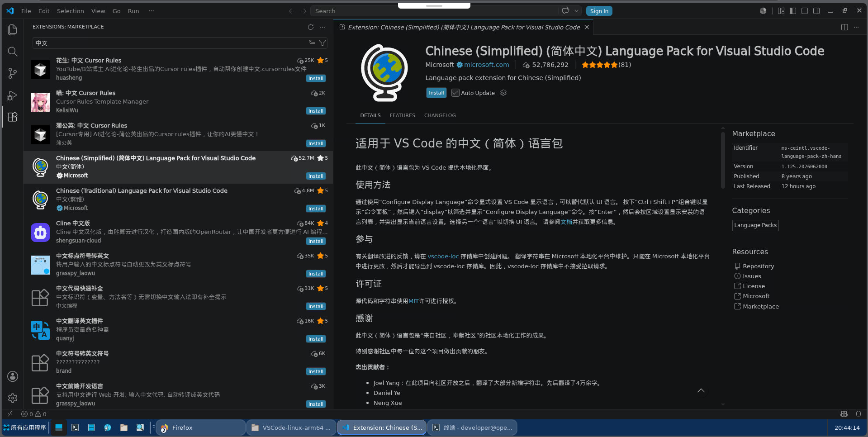868x437 pixels.
Task: Open the Run menu
Action: tap(133, 11)
